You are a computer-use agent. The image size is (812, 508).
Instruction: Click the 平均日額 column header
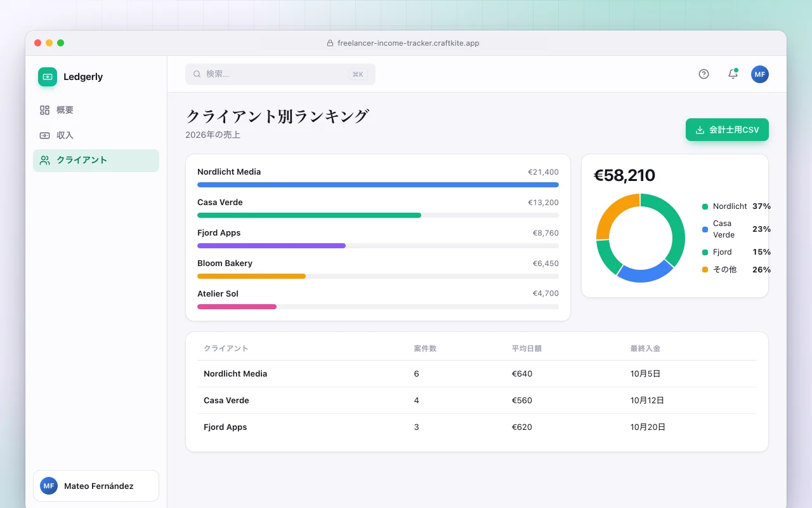coord(527,349)
